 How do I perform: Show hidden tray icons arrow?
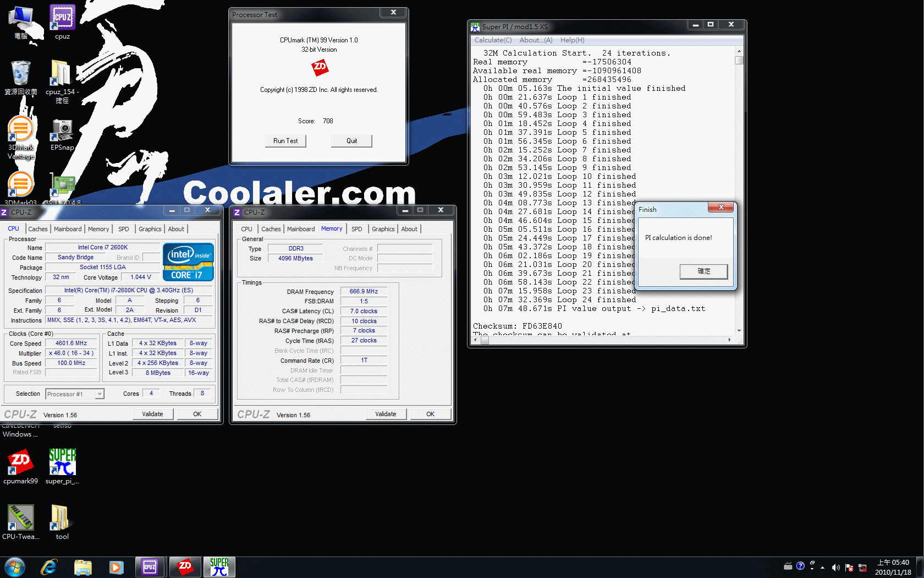click(x=822, y=567)
